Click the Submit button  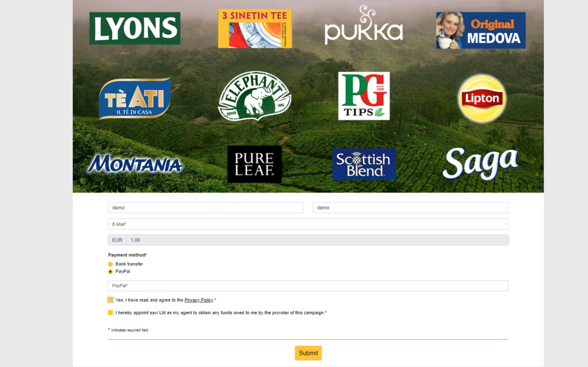(308, 353)
